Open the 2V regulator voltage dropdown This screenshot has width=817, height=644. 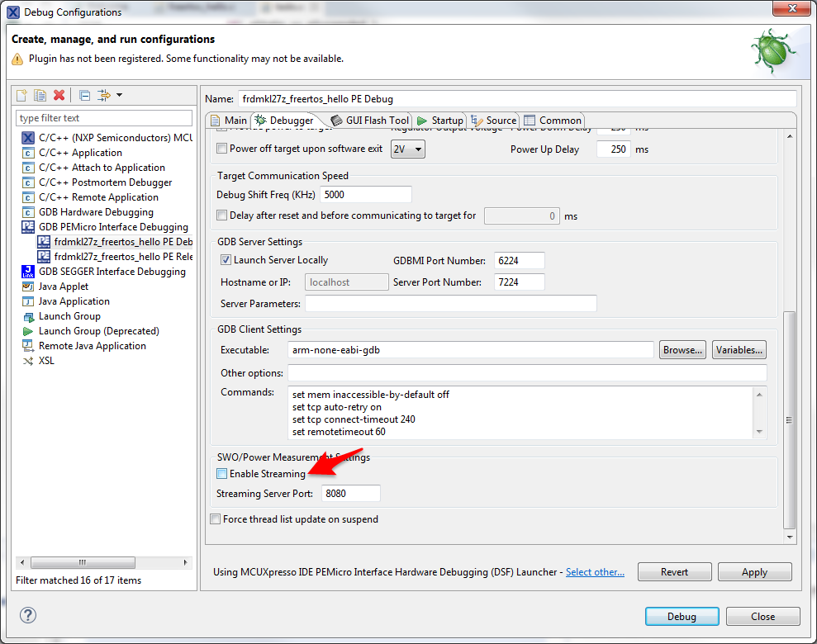click(408, 149)
